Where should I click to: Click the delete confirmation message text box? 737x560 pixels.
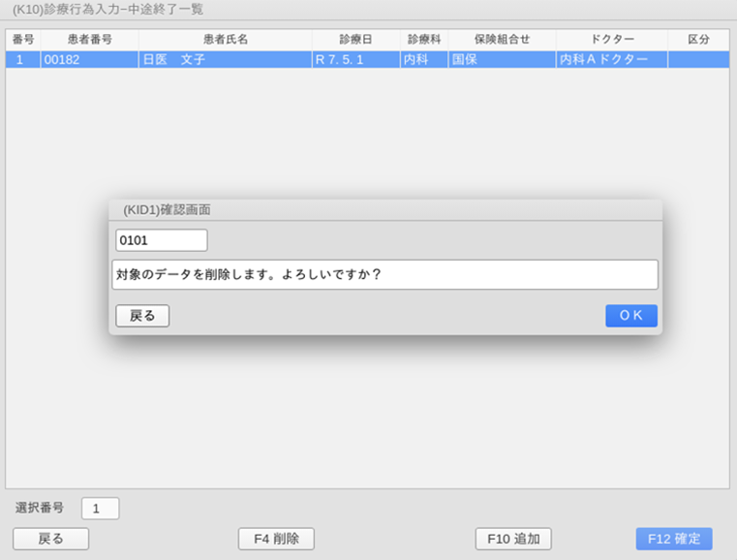point(384,274)
